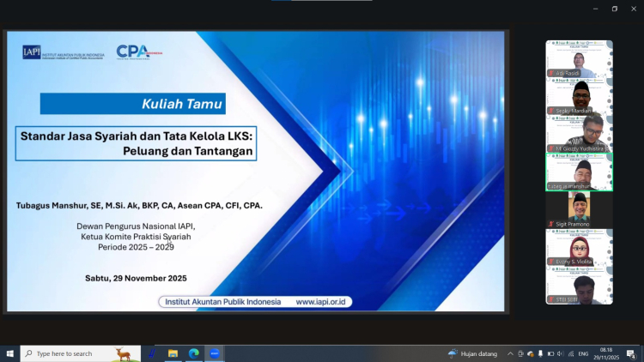Click M. Giozzy Yudhistira's video tile
Image resolution: width=644 pixels, height=362 pixels.
click(580, 134)
